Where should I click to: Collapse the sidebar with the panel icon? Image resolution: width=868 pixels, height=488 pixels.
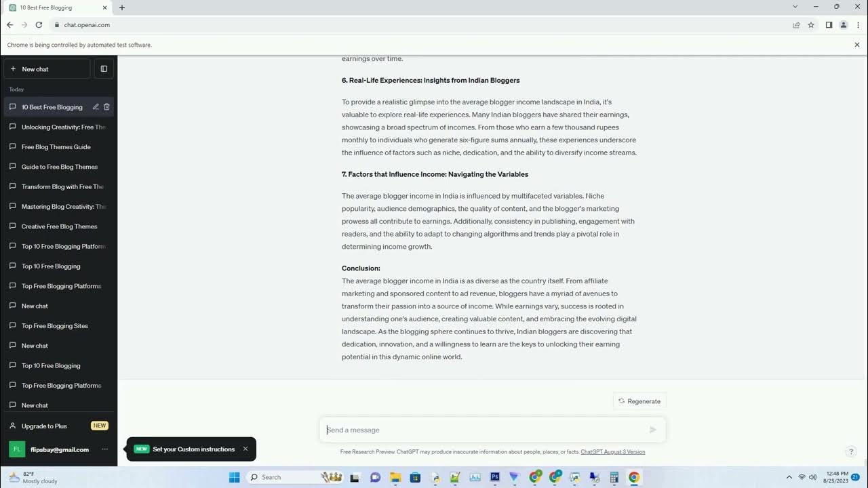pyautogui.click(x=104, y=68)
